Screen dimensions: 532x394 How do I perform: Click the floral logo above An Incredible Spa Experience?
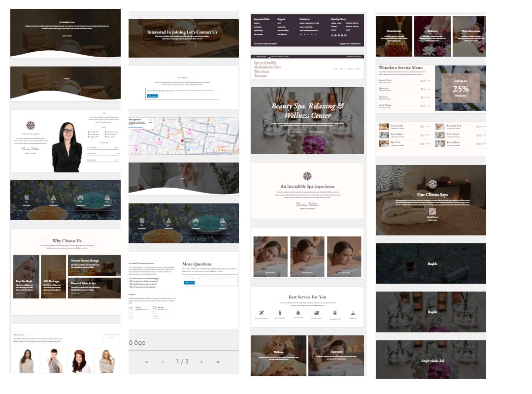pyautogui.click(x=307, y=176)
